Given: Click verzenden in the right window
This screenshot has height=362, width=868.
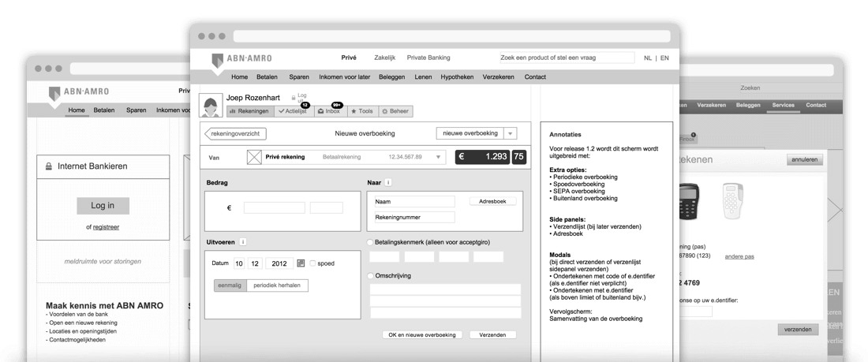Looking at the screenshot, I should (x=798, y=330).
